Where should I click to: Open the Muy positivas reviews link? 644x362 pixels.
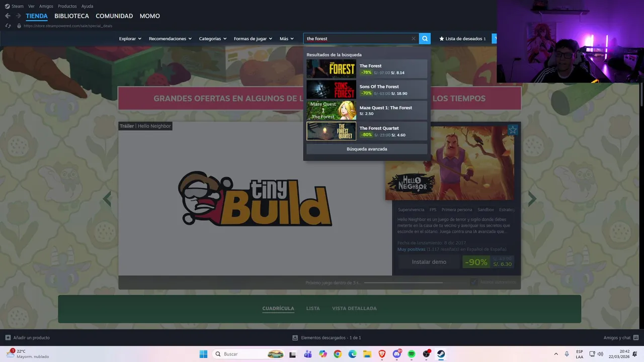pyautogui.click(x=411, y=249)
